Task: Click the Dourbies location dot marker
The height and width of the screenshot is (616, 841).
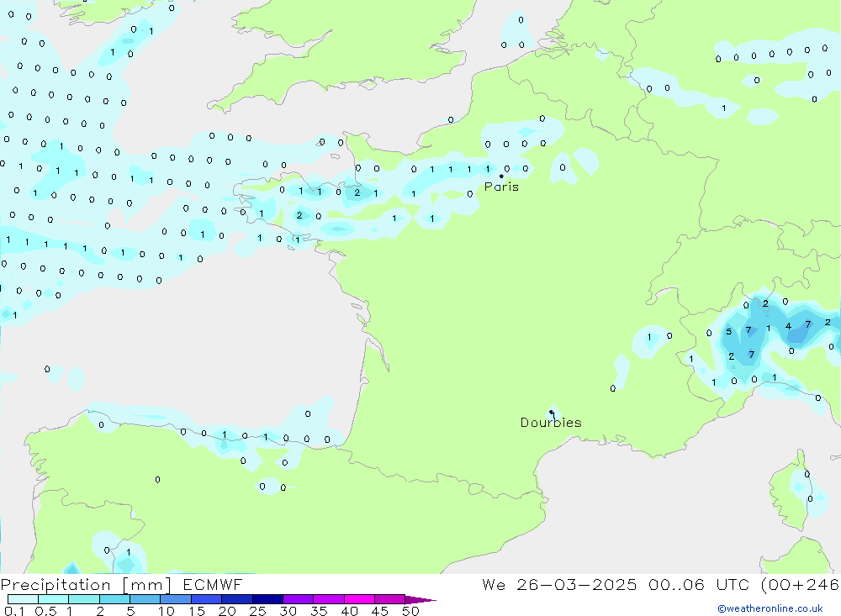Action: pos(552,412)
